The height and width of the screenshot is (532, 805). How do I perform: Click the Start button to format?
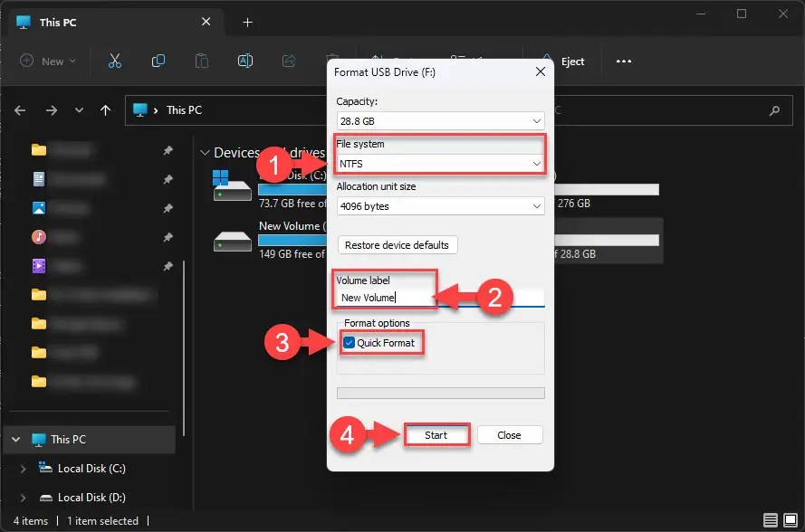pos(437,434)
